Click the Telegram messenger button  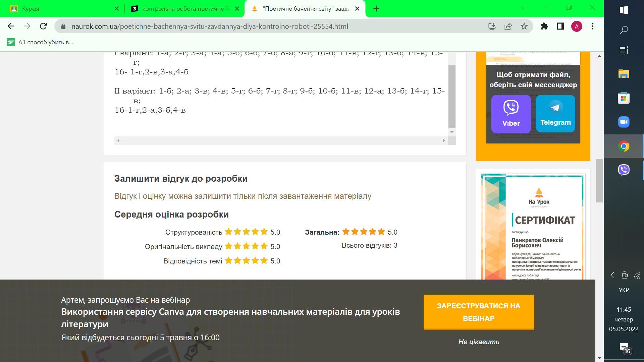(555, 114)
